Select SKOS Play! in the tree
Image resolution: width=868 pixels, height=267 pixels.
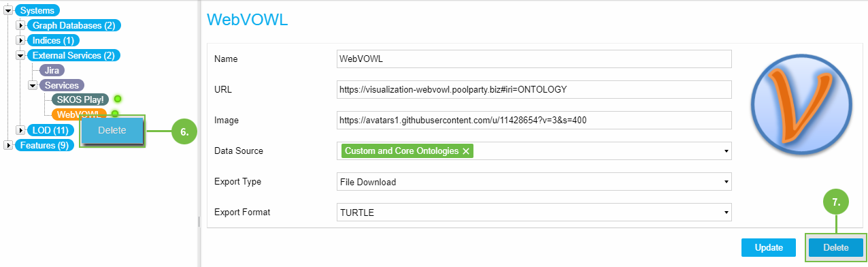coord(80,99)
